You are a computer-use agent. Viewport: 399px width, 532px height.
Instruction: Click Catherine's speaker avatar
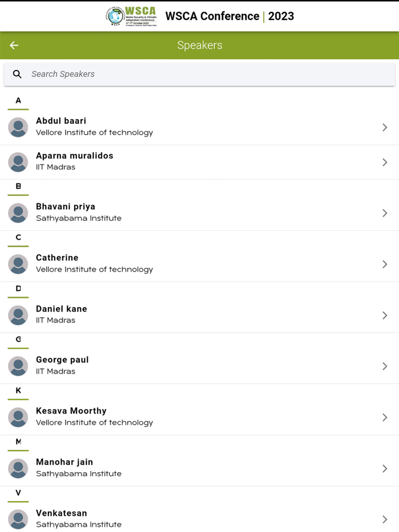[x=18, y=264]
